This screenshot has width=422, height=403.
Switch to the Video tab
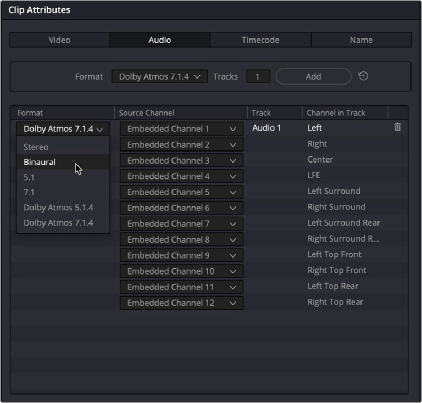point(59,40)
